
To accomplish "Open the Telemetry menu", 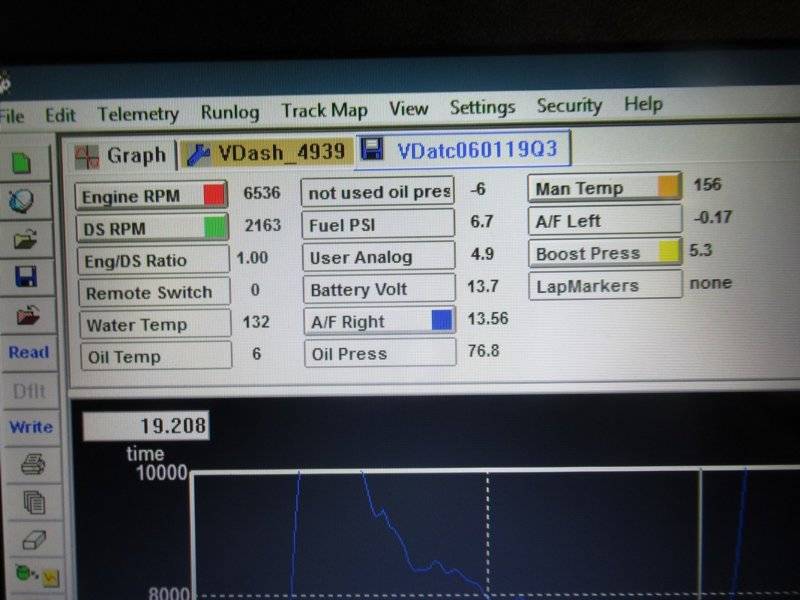I will coord(138,114).
